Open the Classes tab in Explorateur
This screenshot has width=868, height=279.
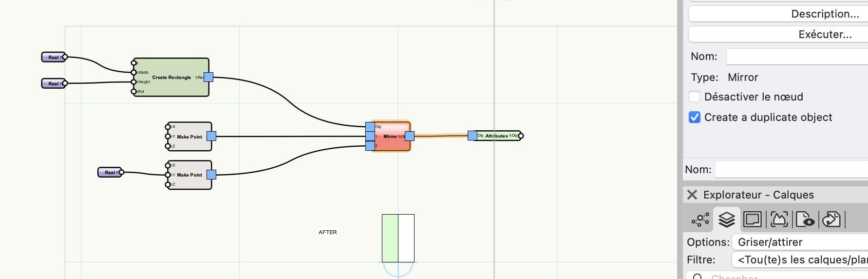click(700, 220)
